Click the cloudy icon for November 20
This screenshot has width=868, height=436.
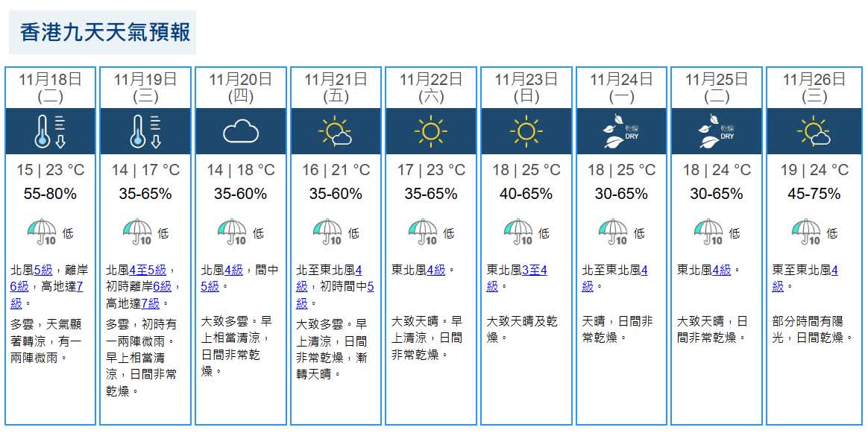240,132
